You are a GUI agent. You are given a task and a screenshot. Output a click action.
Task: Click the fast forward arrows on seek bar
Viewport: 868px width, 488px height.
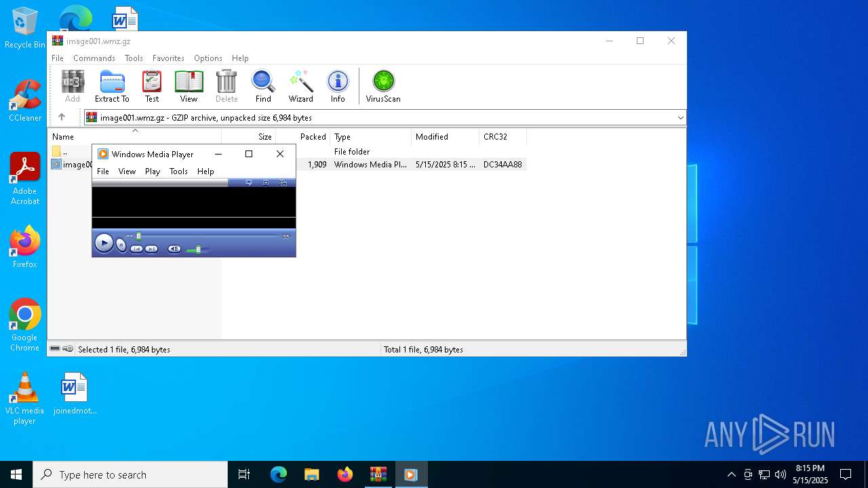tap(286, 236)
